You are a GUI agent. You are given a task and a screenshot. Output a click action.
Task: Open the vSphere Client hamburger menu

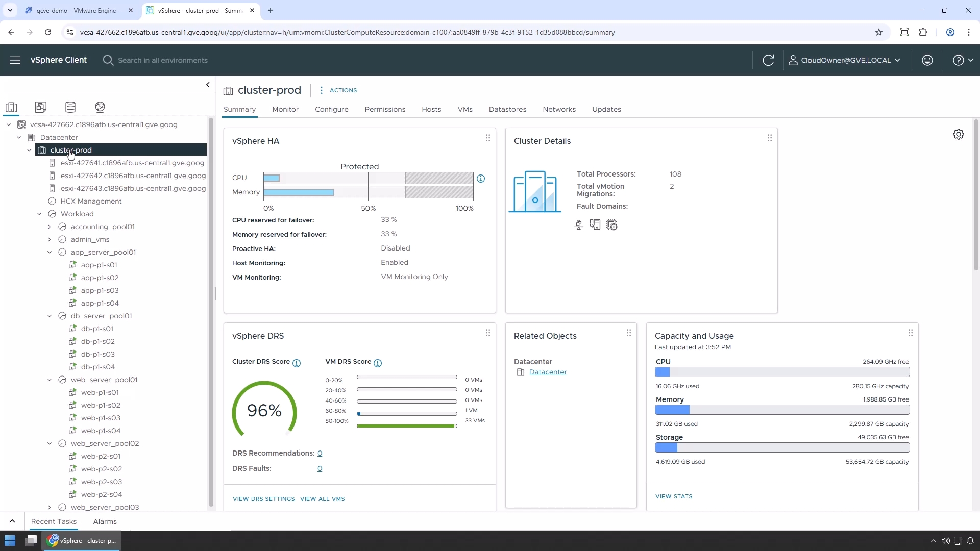click(15, 60)
